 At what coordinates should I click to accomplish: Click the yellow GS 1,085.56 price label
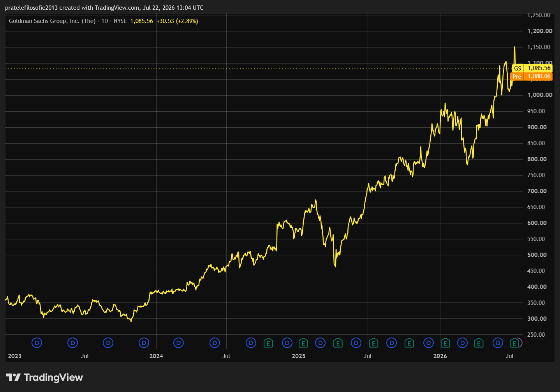(x=532, y=68)
